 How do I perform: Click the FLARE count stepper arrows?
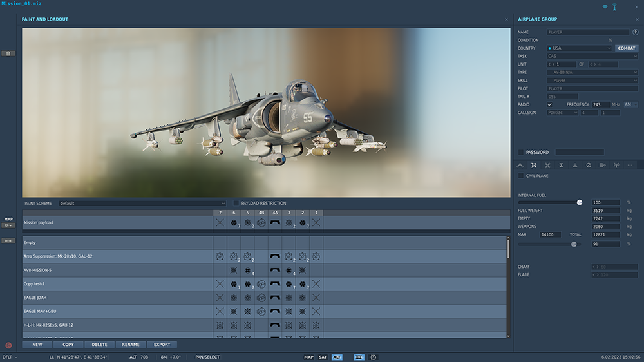[595, 275]
